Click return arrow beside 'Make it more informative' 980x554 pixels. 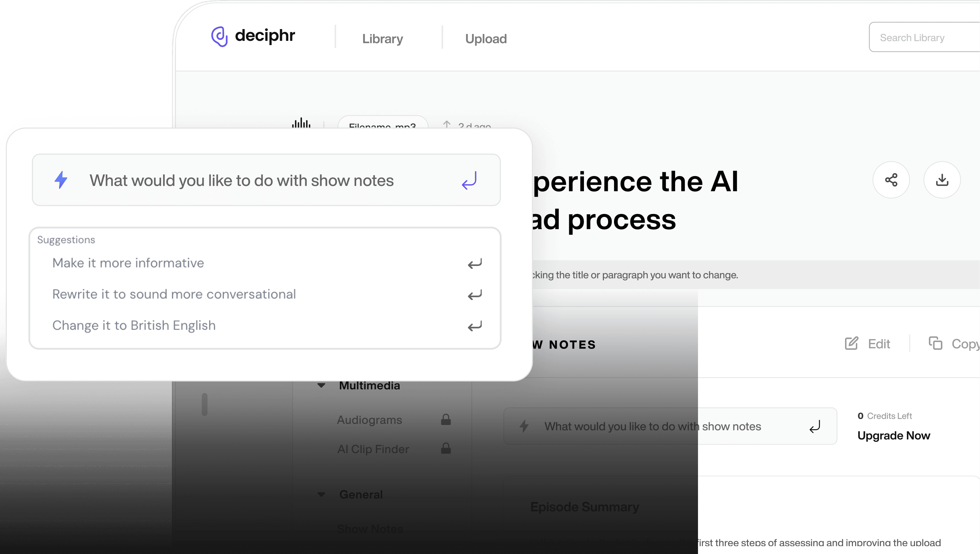point(474,264)
